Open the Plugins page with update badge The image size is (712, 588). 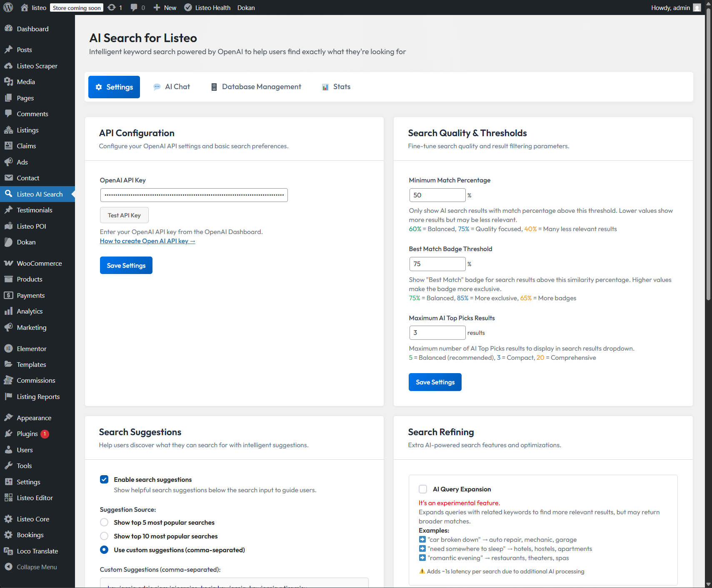point(27,434)
